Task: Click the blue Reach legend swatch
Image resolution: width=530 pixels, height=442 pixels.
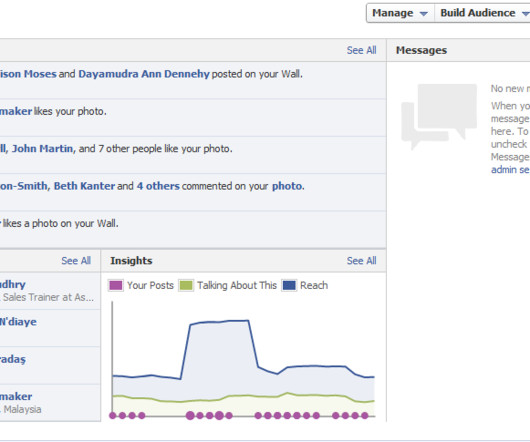Action: (x=289, y=286)
